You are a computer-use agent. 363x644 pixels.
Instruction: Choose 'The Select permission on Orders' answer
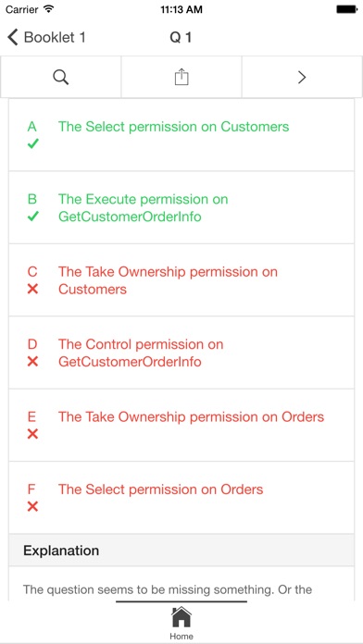181,498
